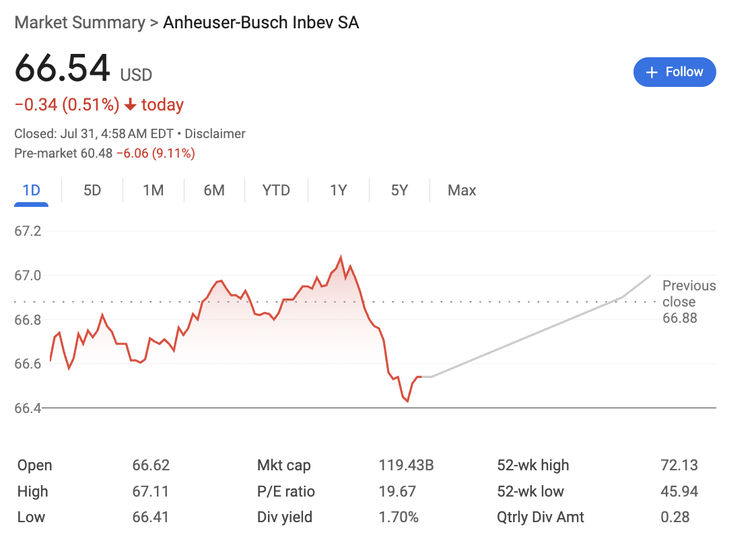The image size is (756, 537).
Task: Click the Anheuser-Busch Inbev SA title
Action: pyautogui.click(x=261, y=22)
